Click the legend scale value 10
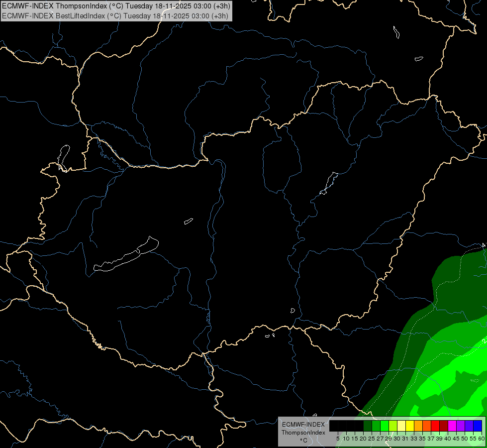This screenshot has width=487, height=448. click(346, 439)
